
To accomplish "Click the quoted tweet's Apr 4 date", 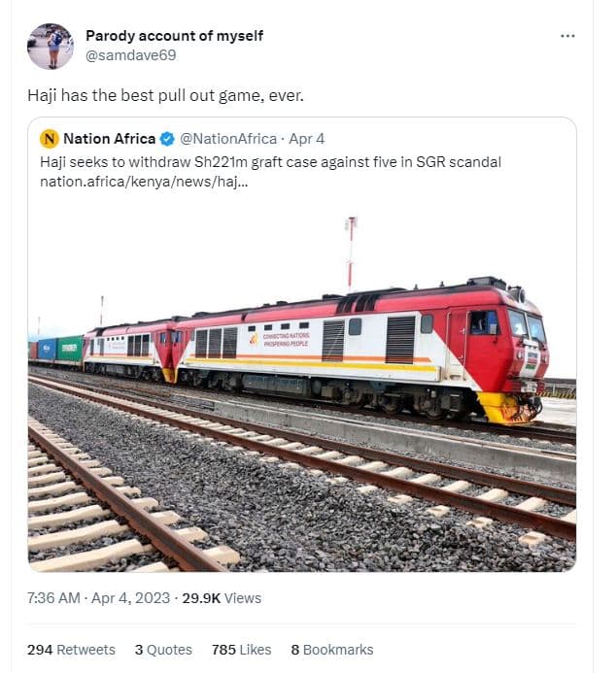I will coord(307,139).
